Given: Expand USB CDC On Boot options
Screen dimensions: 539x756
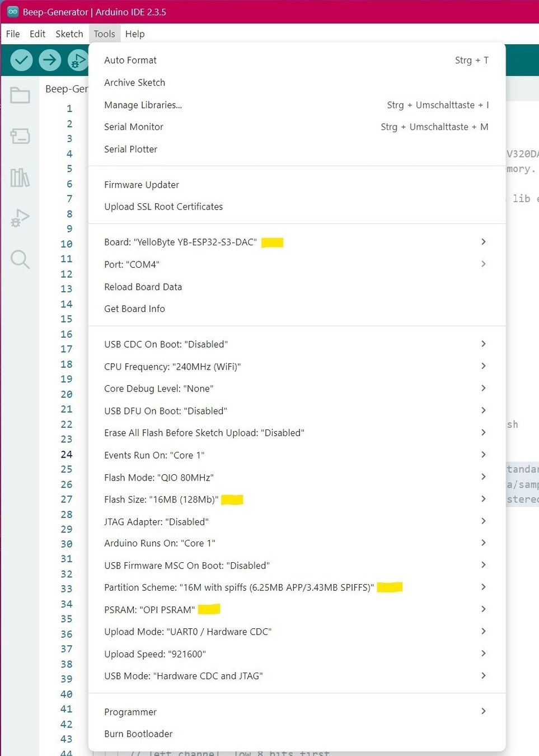Looking at the screenshot, I should 297,344.
